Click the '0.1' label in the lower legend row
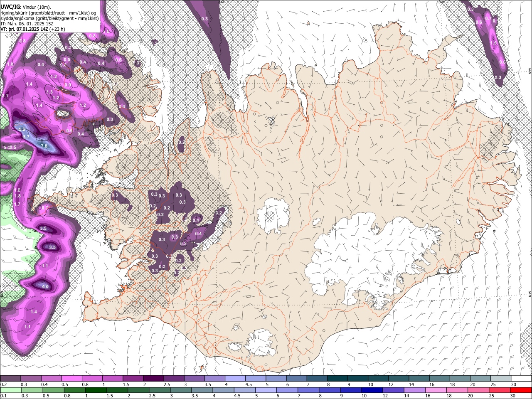The width and height of the screenshot is (532, 399). pos(4,396)
